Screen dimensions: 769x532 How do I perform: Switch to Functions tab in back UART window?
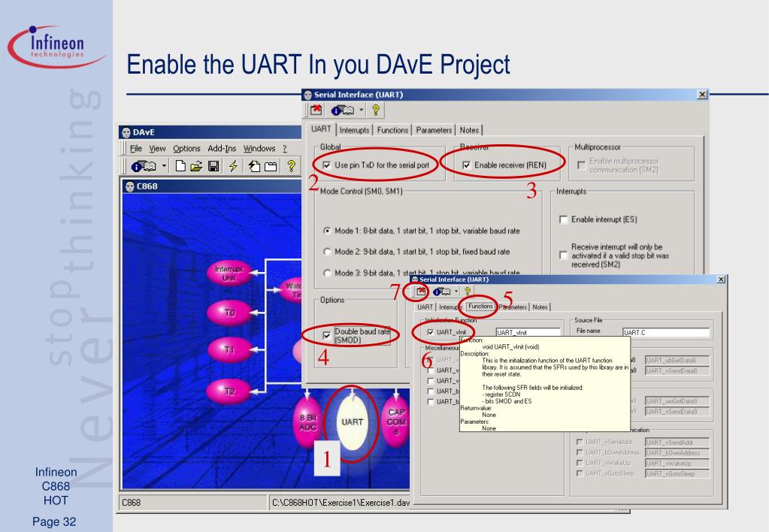click(x=392, y=130)
